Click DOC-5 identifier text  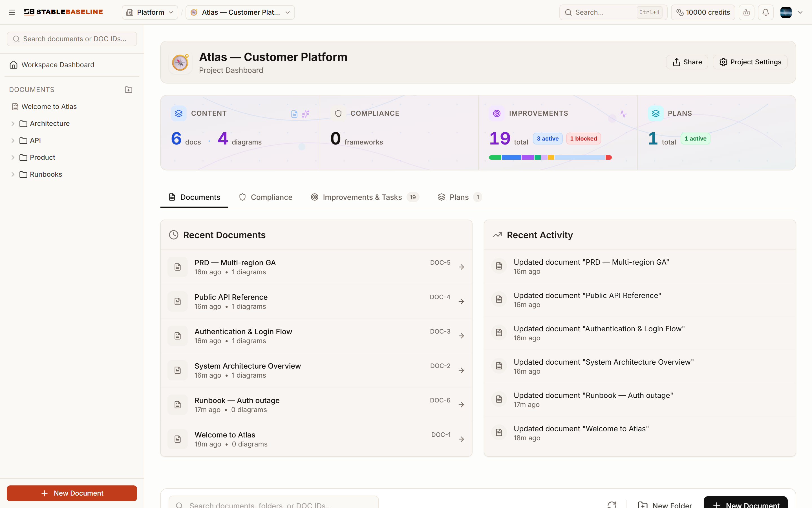440,262
